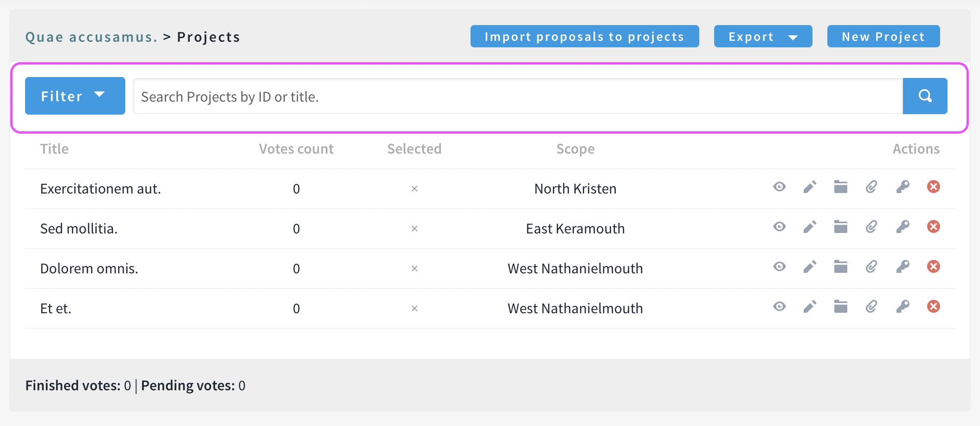Preview Exercitationem aut. with eye icon
This screenshot has height=426, width=980.
coord(780,187)
